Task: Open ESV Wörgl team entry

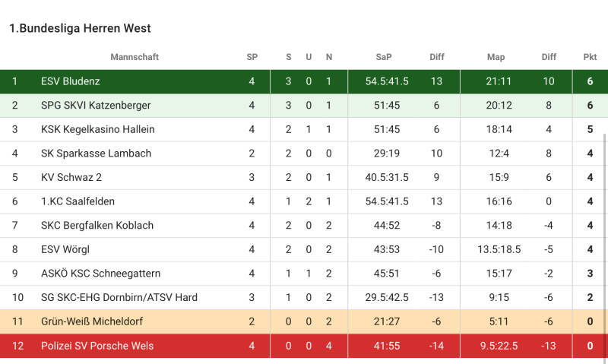Action: pyautogui.click(x=66, y=249)
